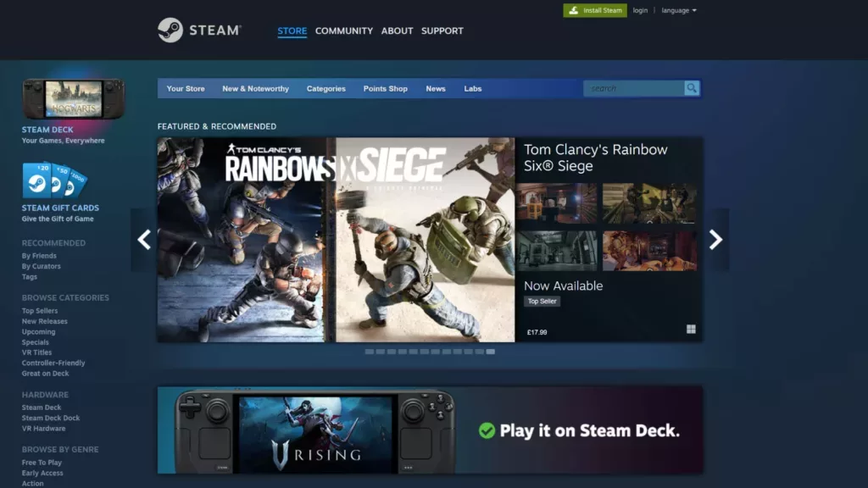Open the V Rising Steam Deck banner
This screenshot has height=488, width=868.
pos(430,430)
